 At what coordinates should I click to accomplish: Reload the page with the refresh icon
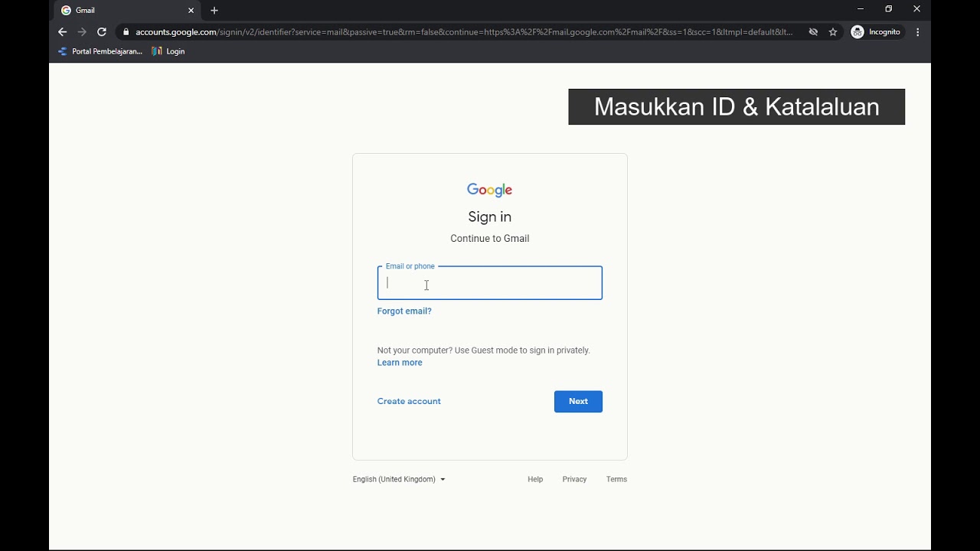[102, 32]
